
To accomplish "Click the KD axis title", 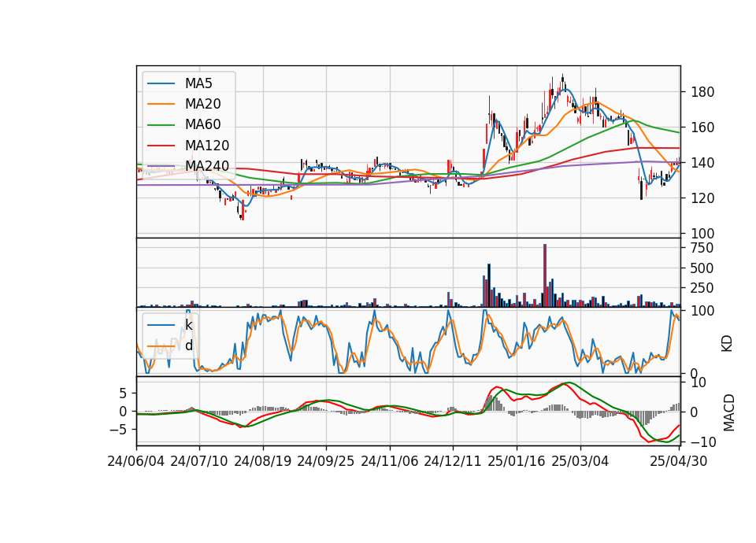I will pyautogui.click(x=727, y=343).
